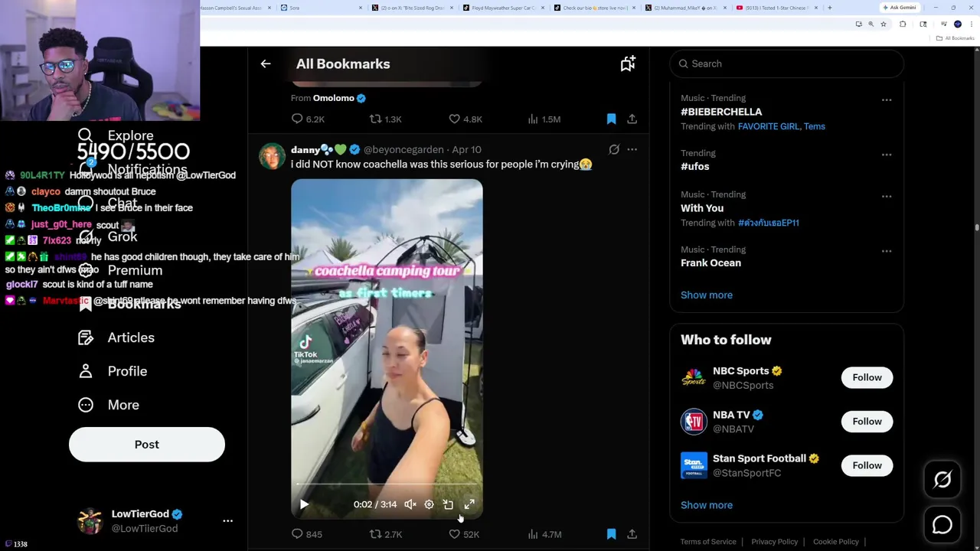This screenshot has height=551, width=980.
Task: Reply to danny's post with 845 replies
Action: pos(307,534)
